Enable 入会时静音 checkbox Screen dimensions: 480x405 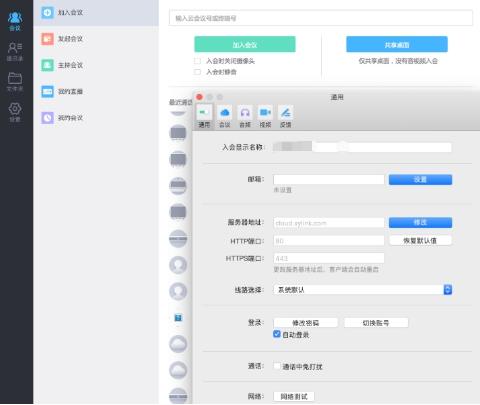pos(197,72)
